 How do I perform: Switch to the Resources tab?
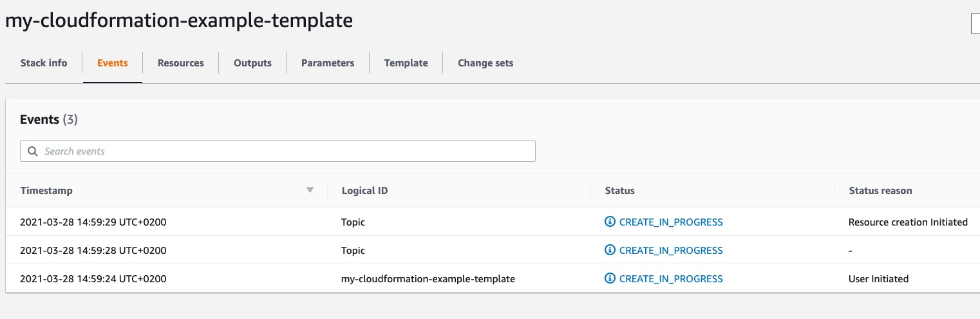tap(180, 63)
